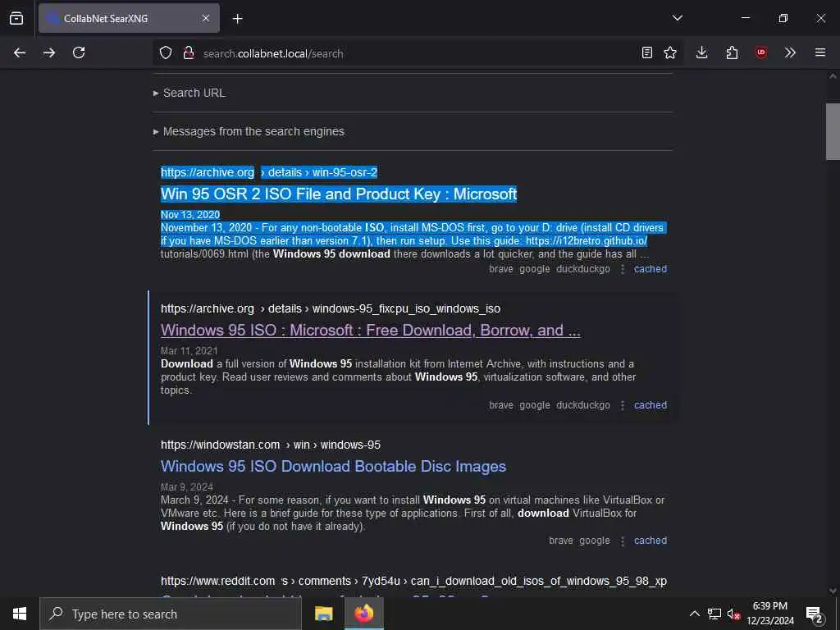Click archive.org win-95-osr-2 URL breadcrumb
The image size is (840, 630).
[x=269, y=172]
